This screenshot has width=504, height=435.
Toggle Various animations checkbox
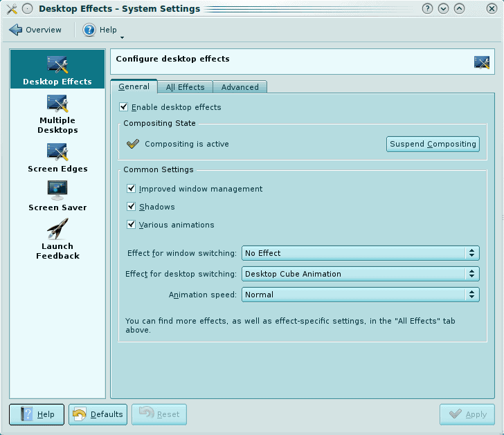click(x=131, y=224)
